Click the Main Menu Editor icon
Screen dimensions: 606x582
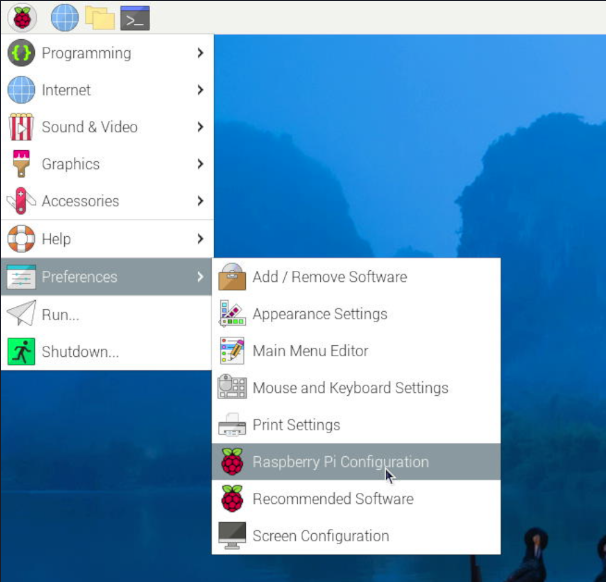232,351
